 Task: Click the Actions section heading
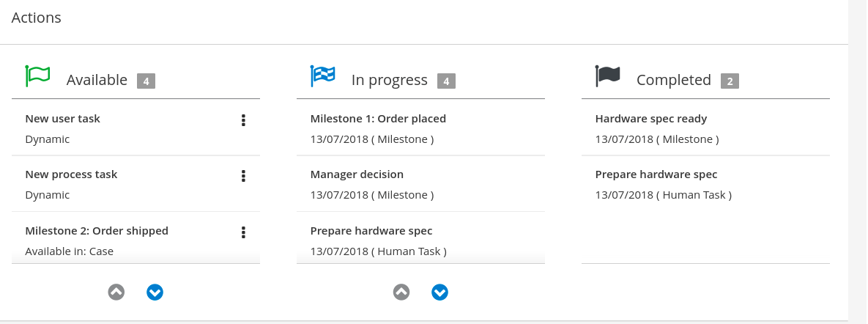tap(37, 18)
